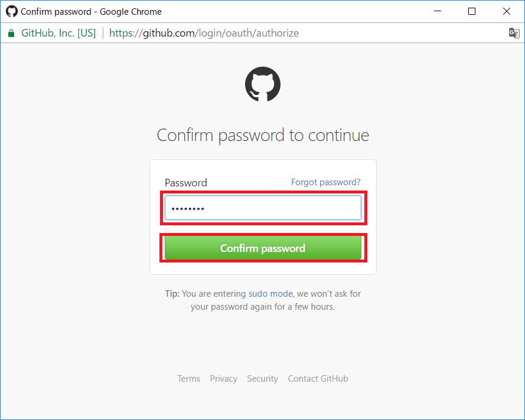
Task: Follow the sudo mode link
Action: (270, 293)
